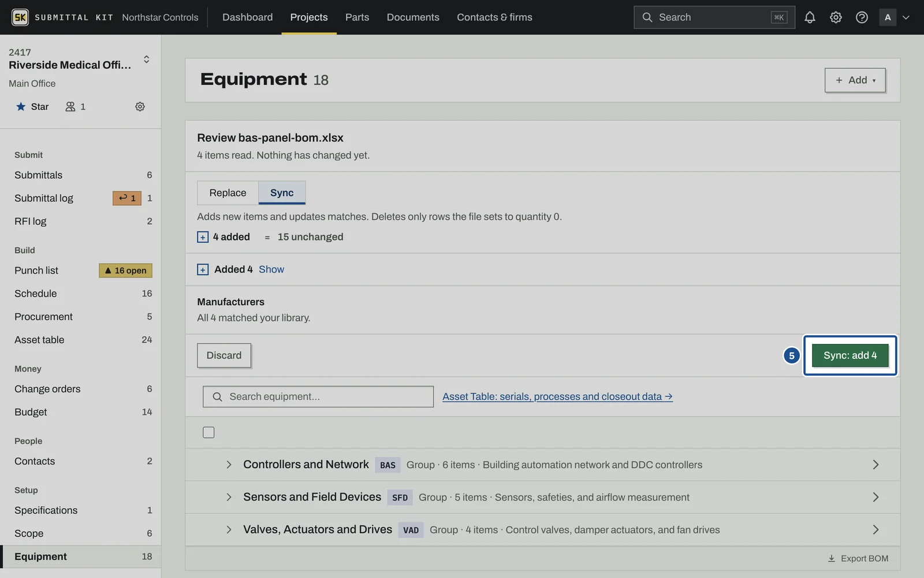Expand the Sensors and Field Devices group
The width and height of the screenshot is (924, 578).
pos(229,497)
